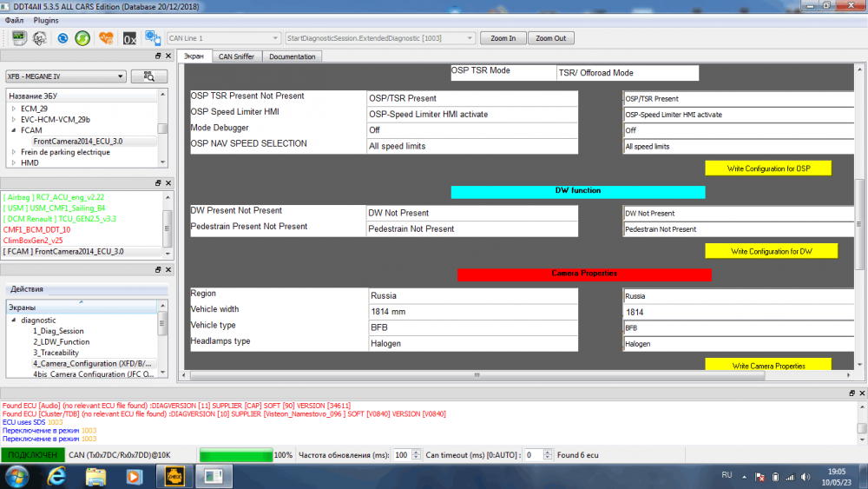This screenshot has height=489, width=868.
Task: Click Write Configuration for DW button
Action: pyautogui.click(x=771, y=251)
